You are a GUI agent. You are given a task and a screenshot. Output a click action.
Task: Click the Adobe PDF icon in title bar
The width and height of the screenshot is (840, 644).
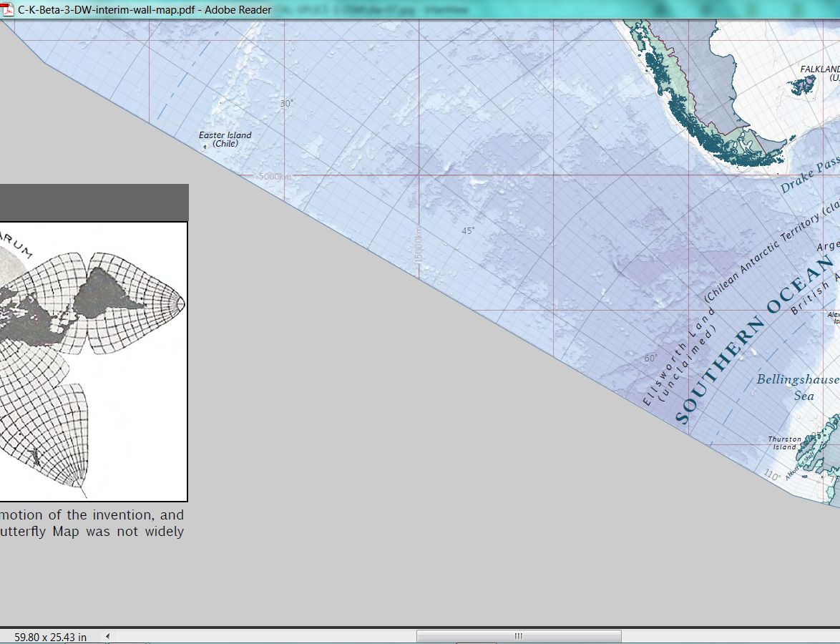pyautogui.click(x=7, y=9)
